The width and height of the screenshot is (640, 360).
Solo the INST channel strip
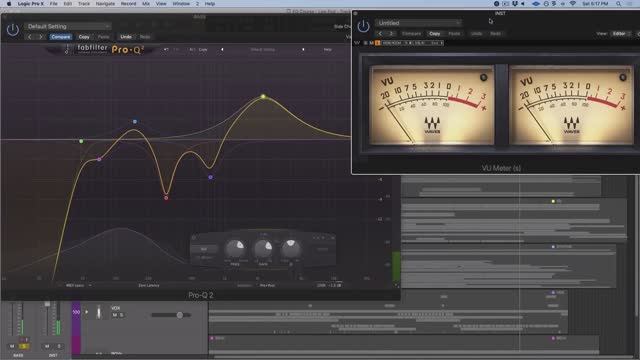(59, 346)
